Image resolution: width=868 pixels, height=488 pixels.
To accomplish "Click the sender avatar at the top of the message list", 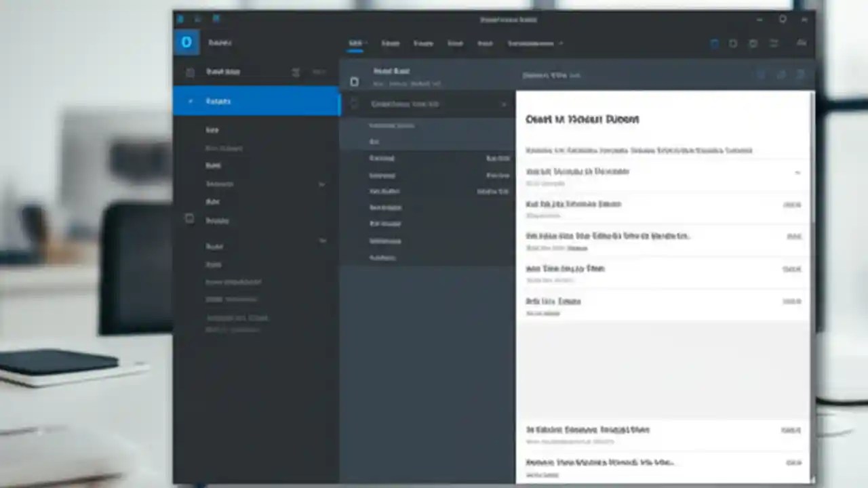I will 354,82.
